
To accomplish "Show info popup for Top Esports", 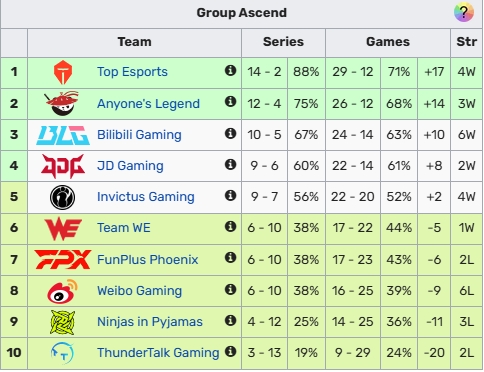I will point(230,70).
